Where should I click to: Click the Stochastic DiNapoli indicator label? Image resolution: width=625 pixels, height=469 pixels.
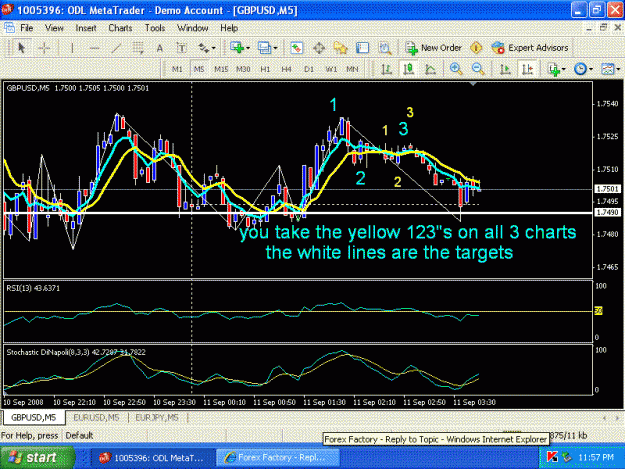coord(76,352)
